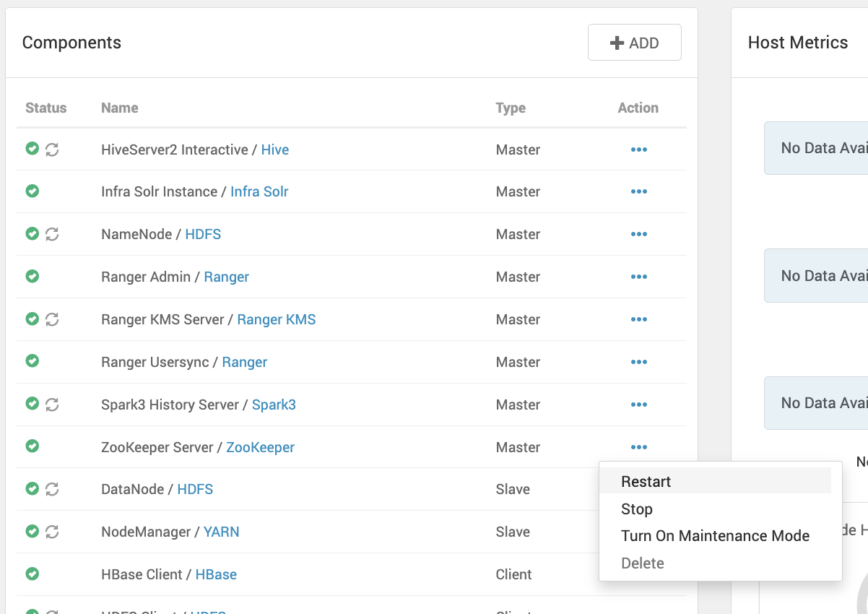The height and width of the screenshot is (614, 868).
Task: Click refresh icon beside Ranger KMS Server
Action: point(52,319)
